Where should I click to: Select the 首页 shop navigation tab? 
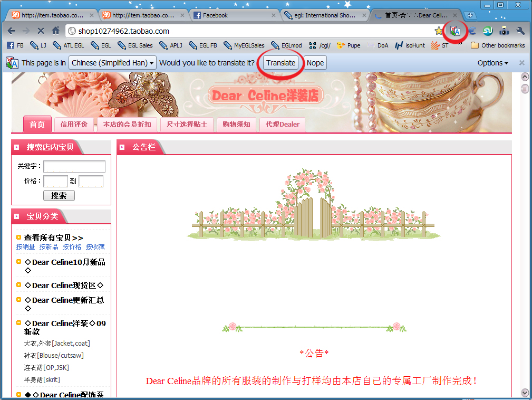click(x=37, y=125)
